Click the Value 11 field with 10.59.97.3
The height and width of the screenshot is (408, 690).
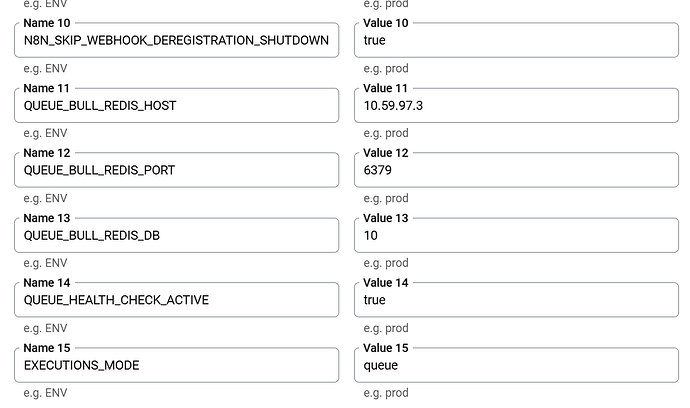(516, 106)
